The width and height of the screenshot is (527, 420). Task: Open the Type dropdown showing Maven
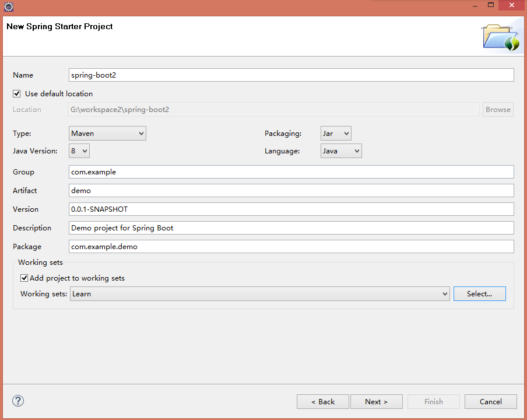coord(107,134)
